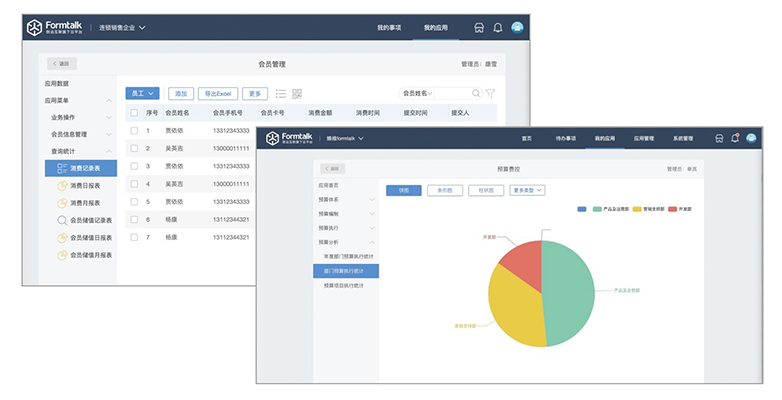This screenshot has height=400, width=782.
Task: Switch to list view icon
Action: (280, 93)
